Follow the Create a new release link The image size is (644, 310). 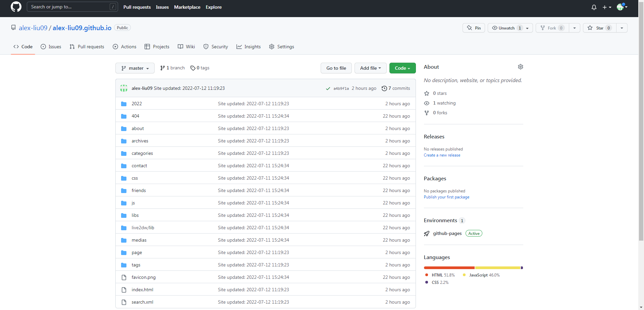tap(442, 155)
